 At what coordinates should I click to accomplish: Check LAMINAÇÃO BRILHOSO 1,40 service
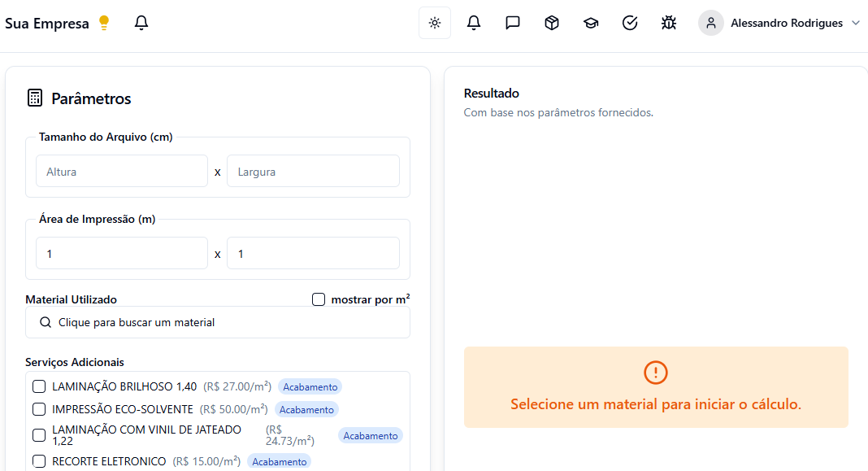(x=38, y=386)
